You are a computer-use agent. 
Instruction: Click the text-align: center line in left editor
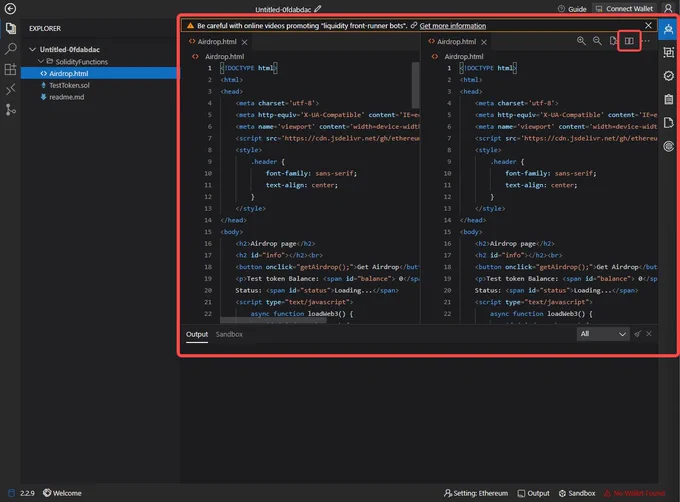click(301, 185)
